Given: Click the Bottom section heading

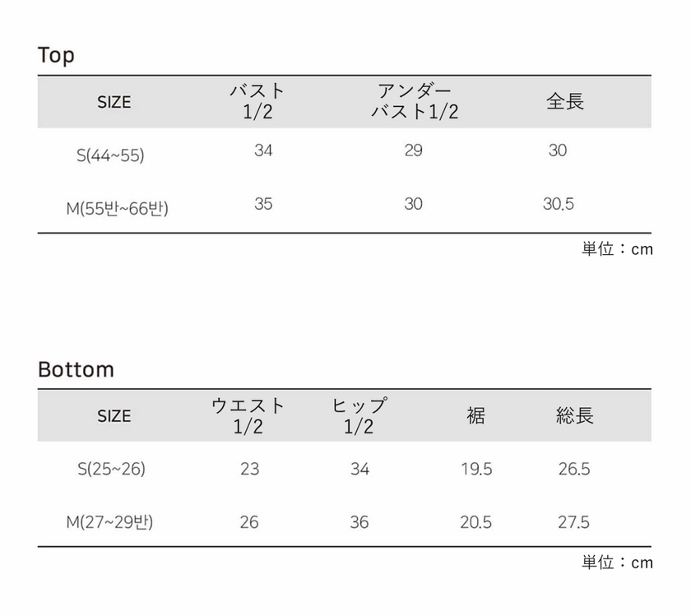Looking at the screenshot, I should [x=76, y=369].
